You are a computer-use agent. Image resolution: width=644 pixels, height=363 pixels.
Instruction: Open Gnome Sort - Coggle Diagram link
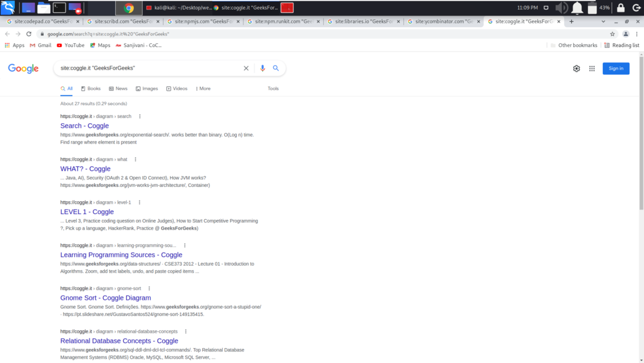pos(106,298)
